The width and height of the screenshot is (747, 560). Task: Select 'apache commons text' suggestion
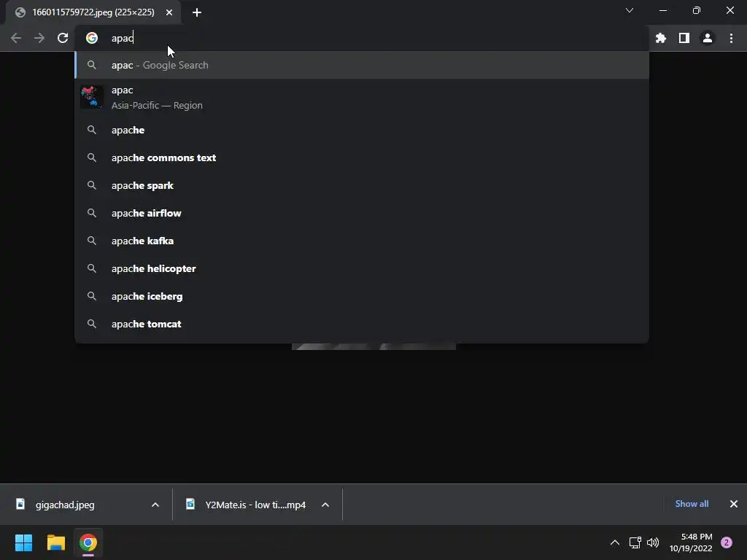coord(362,157)
